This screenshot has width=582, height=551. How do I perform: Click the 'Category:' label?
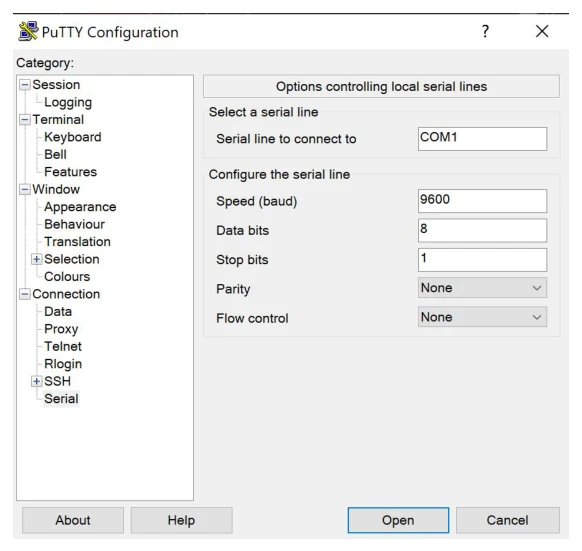pyautogui.click(x=45, y=63)
